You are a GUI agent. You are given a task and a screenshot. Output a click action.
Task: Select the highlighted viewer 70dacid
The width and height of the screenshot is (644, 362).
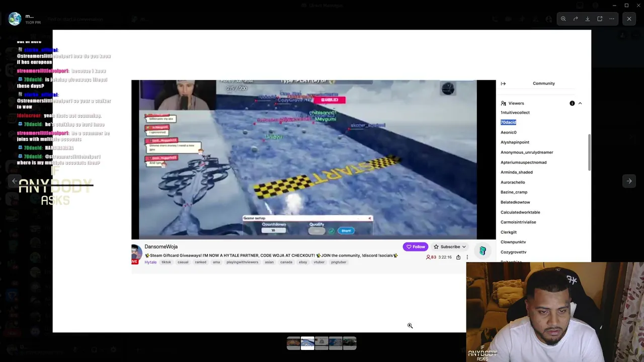(508, 122)
